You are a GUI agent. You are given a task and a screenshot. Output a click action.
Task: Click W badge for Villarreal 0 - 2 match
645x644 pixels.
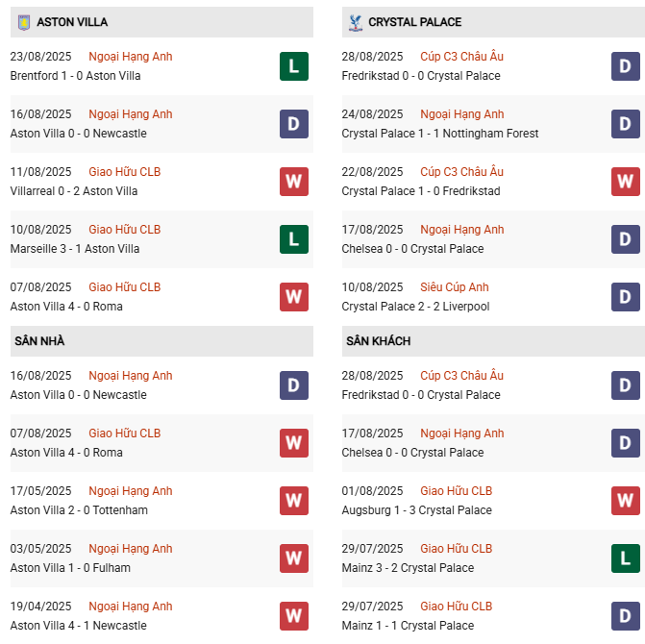293,182
